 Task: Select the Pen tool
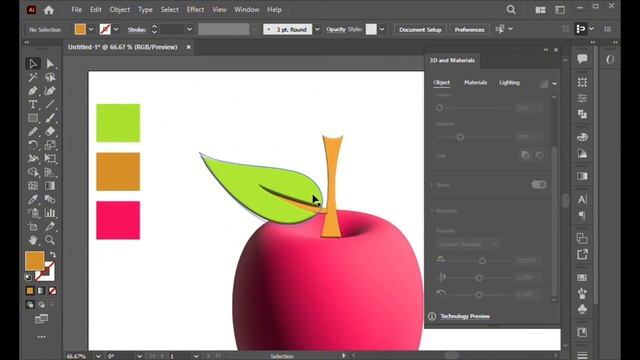[x=33, y=91]
